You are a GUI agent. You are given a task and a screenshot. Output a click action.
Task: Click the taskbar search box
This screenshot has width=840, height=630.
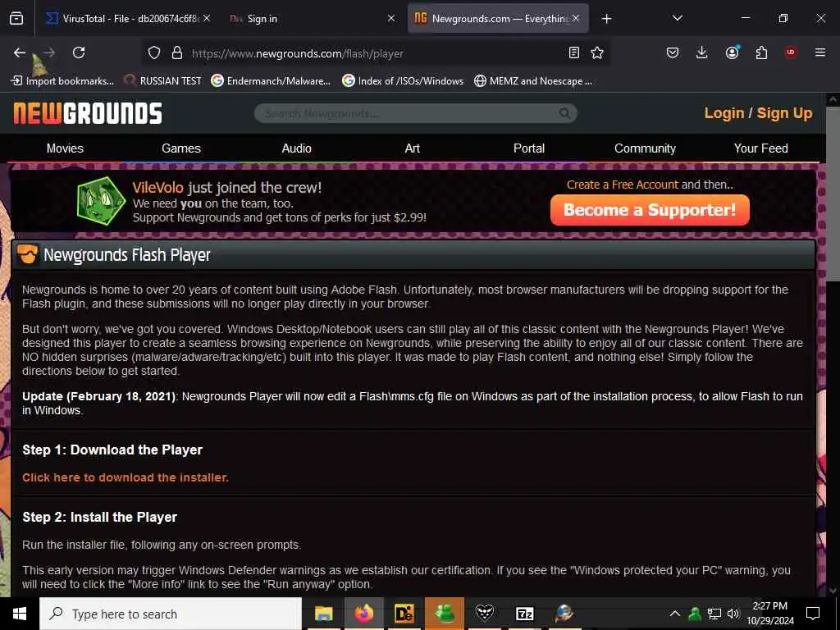pyautogui.click(x=171, y=614)
